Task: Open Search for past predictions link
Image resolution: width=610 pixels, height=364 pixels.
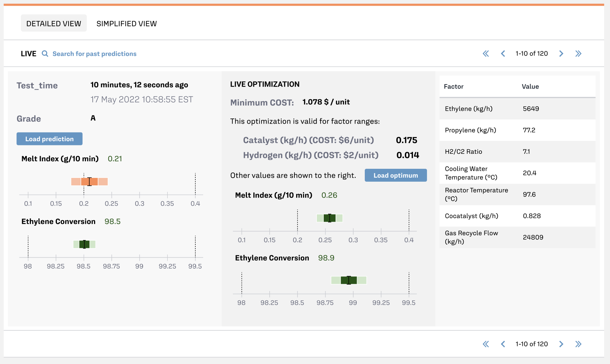Action: [x=94, y=54]
